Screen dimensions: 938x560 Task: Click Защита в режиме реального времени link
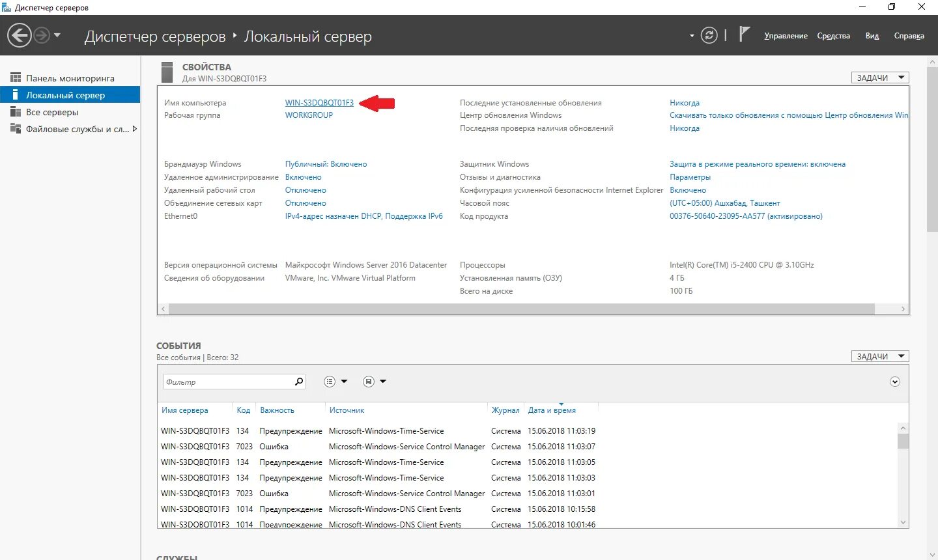pyautogui.click(x=758, y=164)
